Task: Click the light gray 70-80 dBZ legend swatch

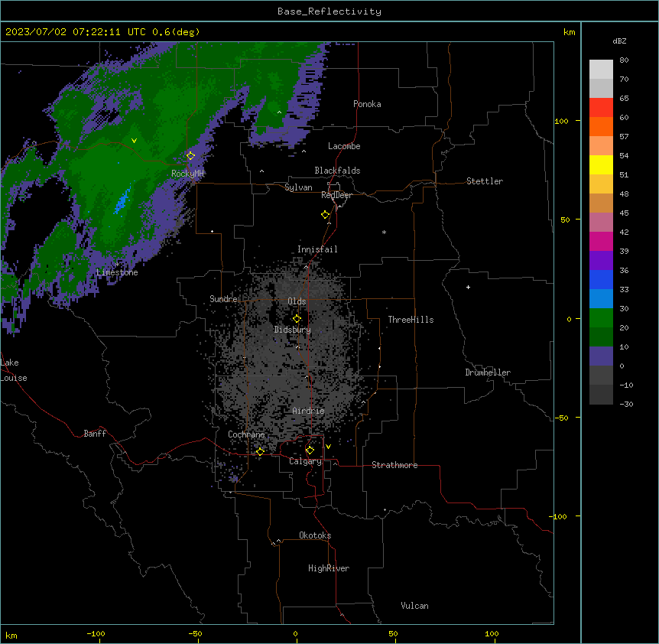Action: [601, 70]
